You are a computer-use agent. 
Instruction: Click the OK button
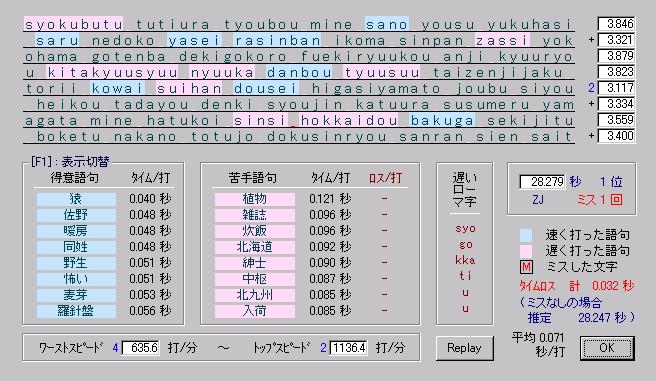tap(607, 348)
